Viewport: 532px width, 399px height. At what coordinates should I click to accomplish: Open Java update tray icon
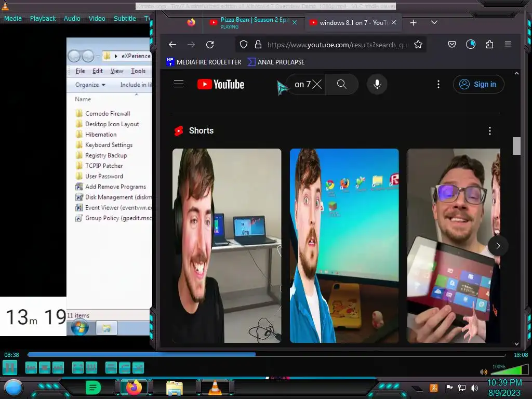tap(433, 388)
